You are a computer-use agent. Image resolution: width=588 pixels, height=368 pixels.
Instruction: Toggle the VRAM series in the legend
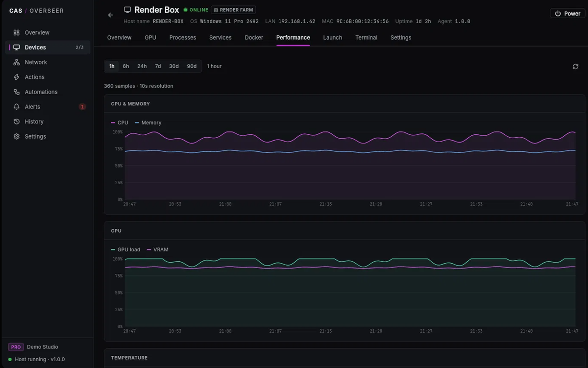point(157,249)
